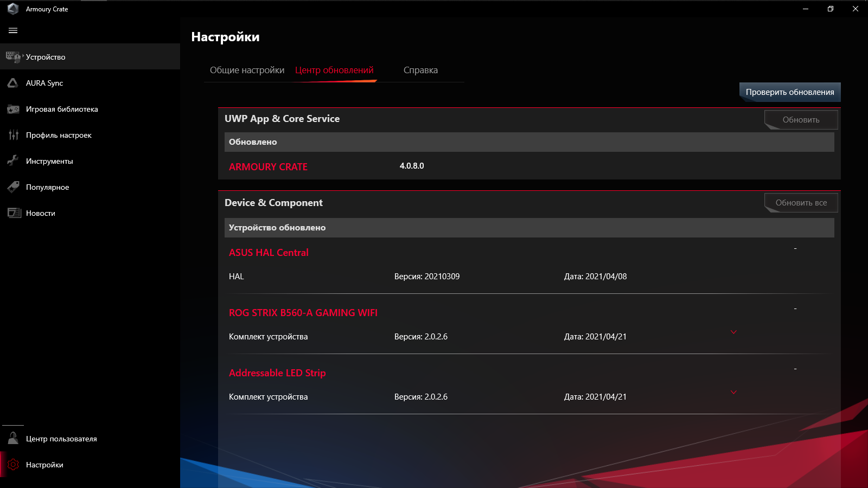Open the Справка tab
The image size is (868, 488).
420,70
